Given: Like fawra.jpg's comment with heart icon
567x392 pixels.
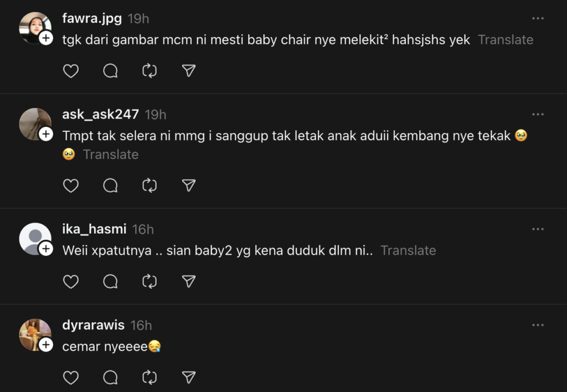Looking at the screenshot, I should point(71,71).
